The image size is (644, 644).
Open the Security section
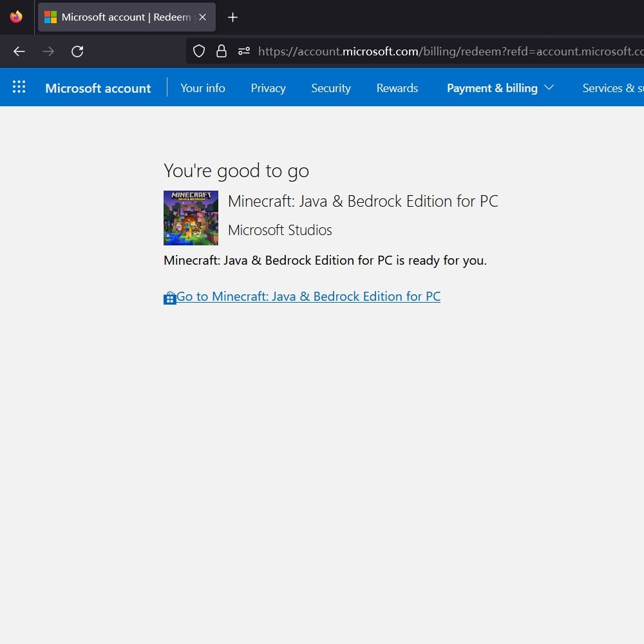331,88
